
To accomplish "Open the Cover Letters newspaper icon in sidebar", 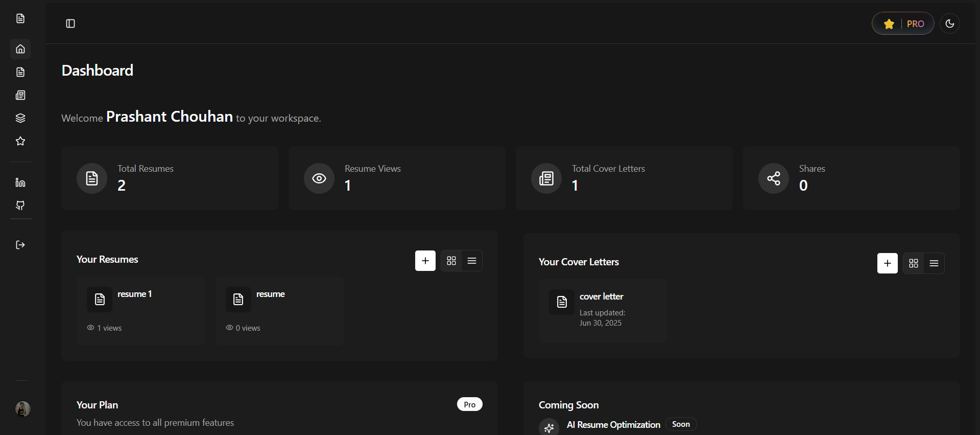I will [x=20, y=95].
